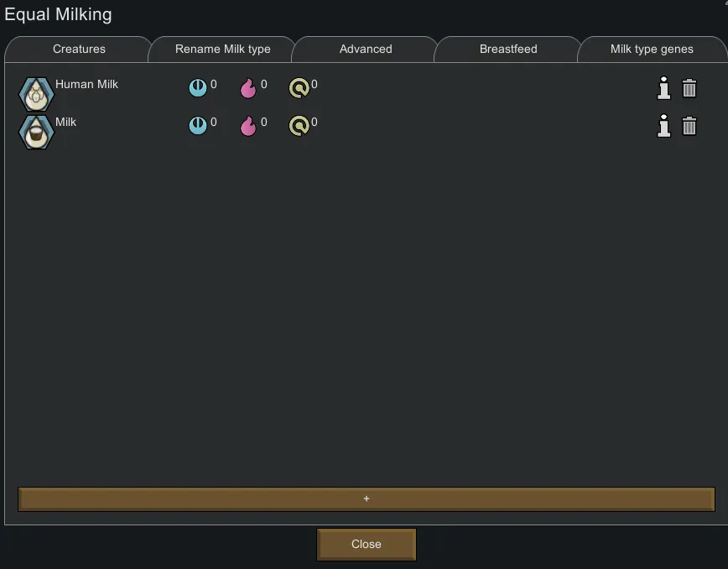Click pink flame icon in Human Milk row

pyautogui.click(x=248, y=88)
